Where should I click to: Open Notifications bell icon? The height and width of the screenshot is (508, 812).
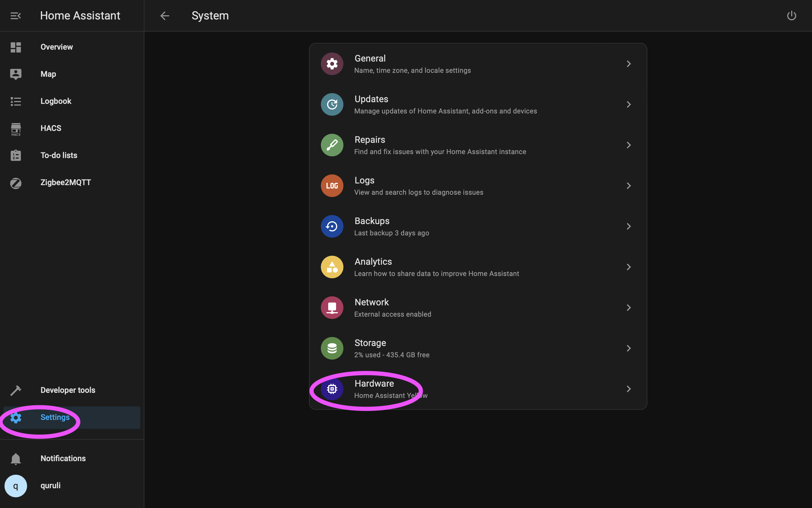(x=16, y=459)
